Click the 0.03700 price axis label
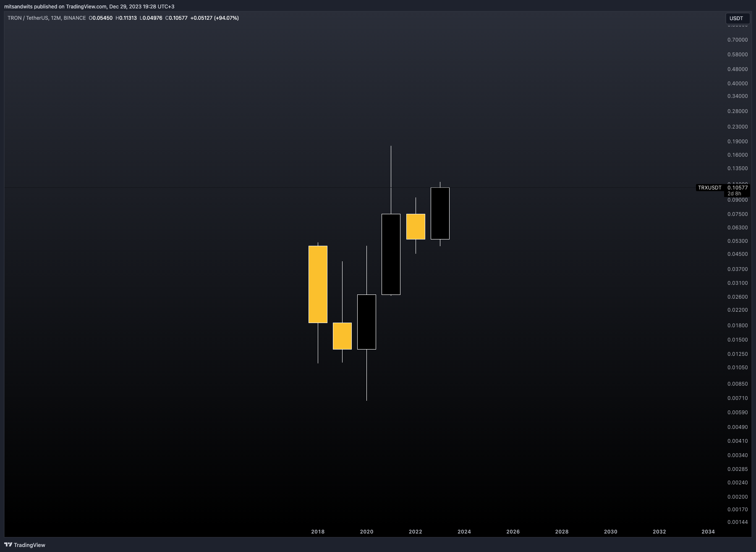Viewport: 756px width, 552px height. coord(738,269)
